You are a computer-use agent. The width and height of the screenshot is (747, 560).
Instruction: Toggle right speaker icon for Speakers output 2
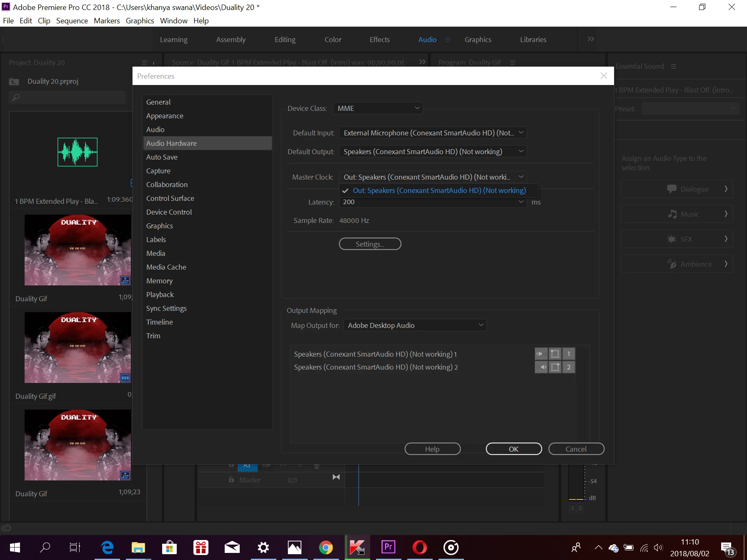point(541,367)
